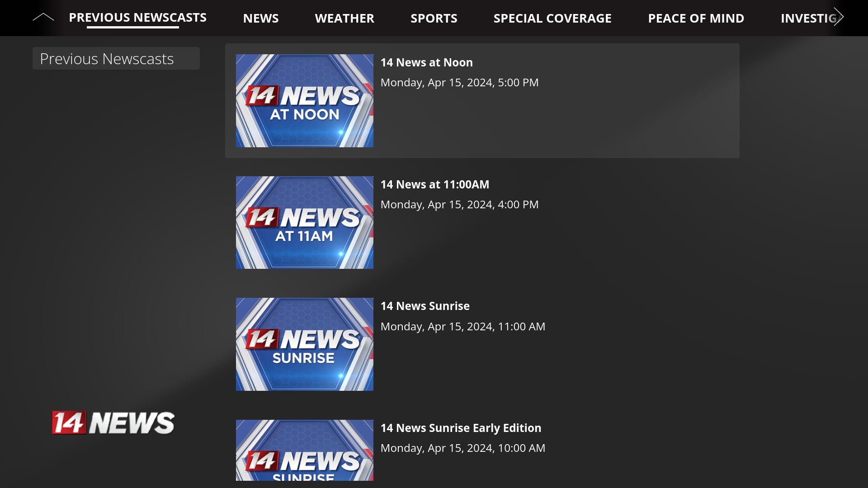Screen dimensions: 868x488
Task: Open the 14 News at 11AM thumbnail
Action: click(304, 222)
